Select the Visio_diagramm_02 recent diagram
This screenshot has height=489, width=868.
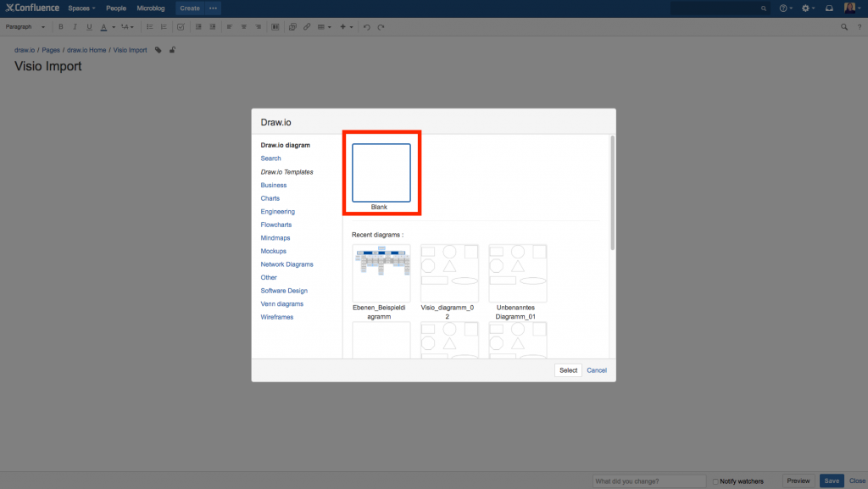(449, 273)
